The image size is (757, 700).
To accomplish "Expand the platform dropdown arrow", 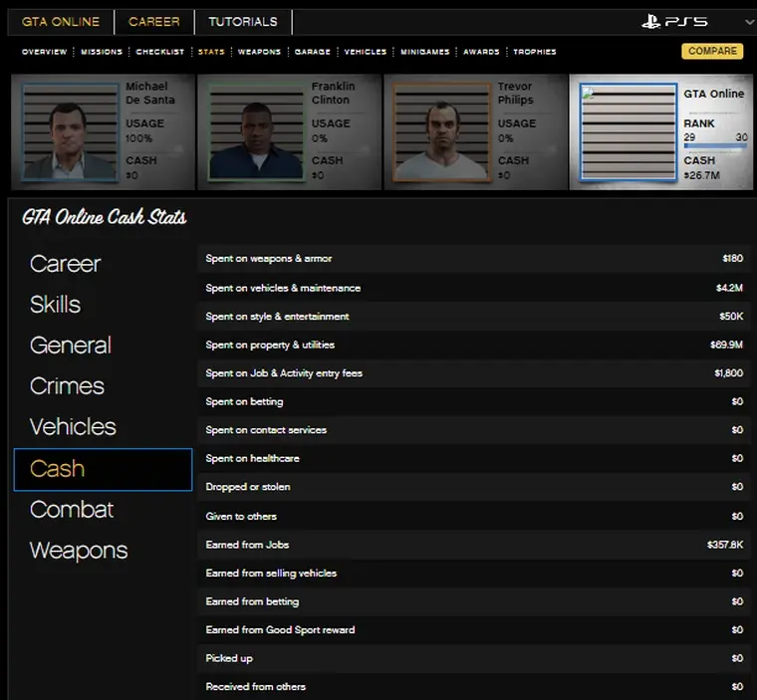I will point(749,22).
